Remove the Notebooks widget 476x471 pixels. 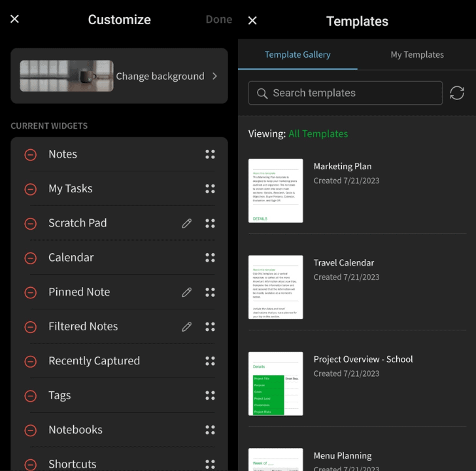[30, 430]
